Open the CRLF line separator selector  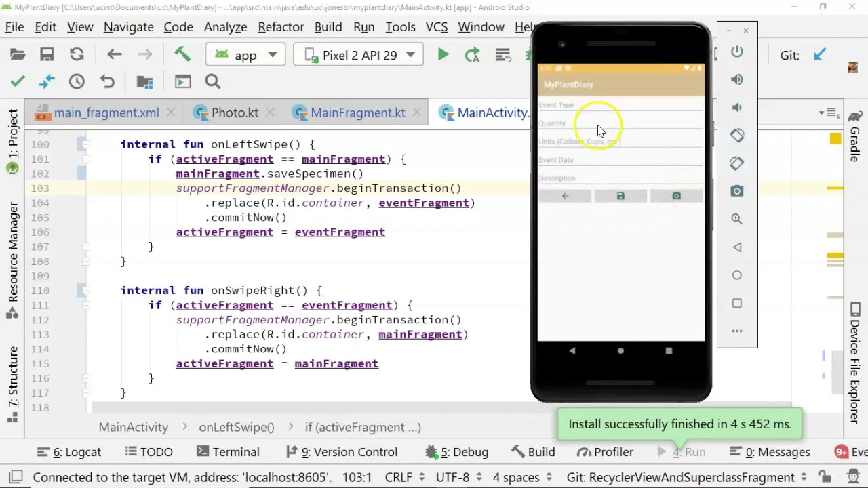(x=405, y=477)
